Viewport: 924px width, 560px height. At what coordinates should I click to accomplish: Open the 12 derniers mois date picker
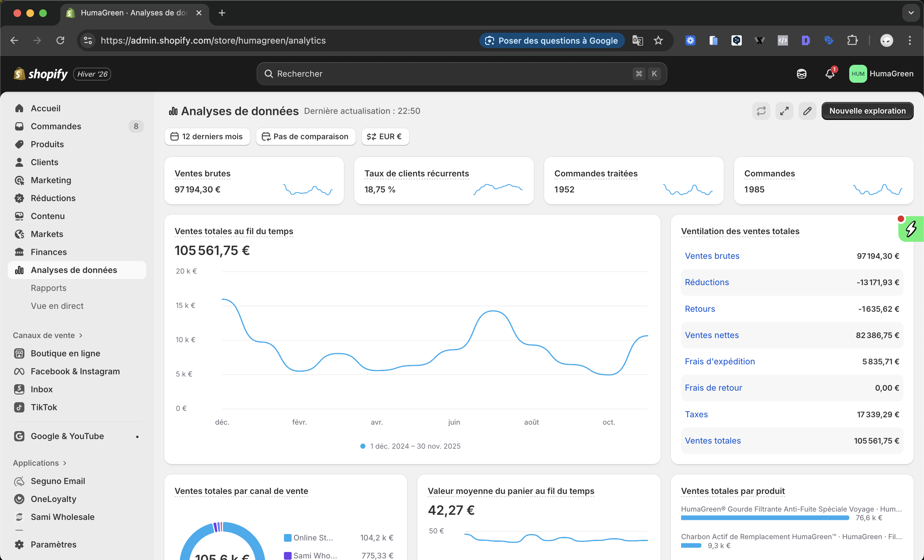pos(207,136)
